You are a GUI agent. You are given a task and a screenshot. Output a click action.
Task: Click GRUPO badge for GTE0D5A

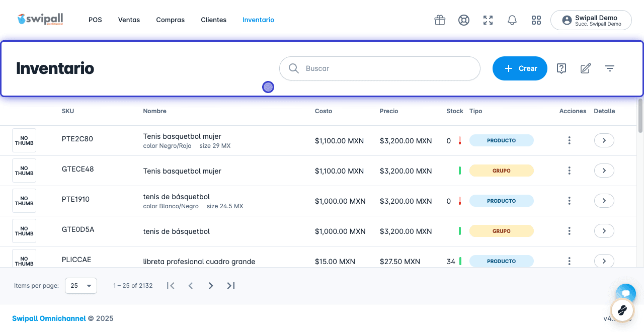pyautogui.click(x=502, y=231)
